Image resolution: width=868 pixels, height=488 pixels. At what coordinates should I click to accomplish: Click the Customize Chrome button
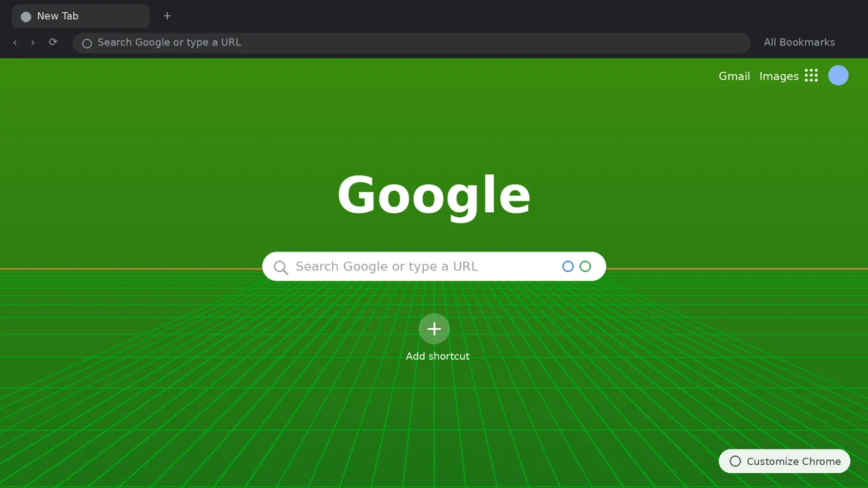[785, 461]
